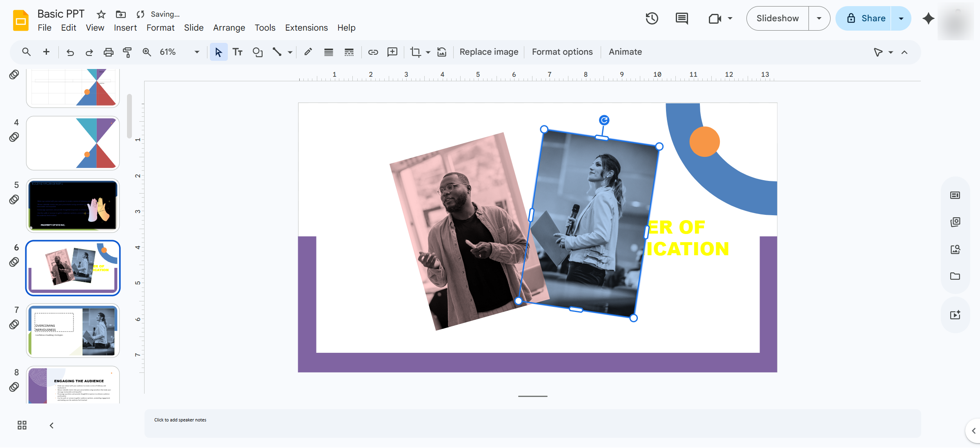Expand the zoom level dropdown
Image resolution: width=980 pixels, height=448 pixels.
click(x=197, y=52)
